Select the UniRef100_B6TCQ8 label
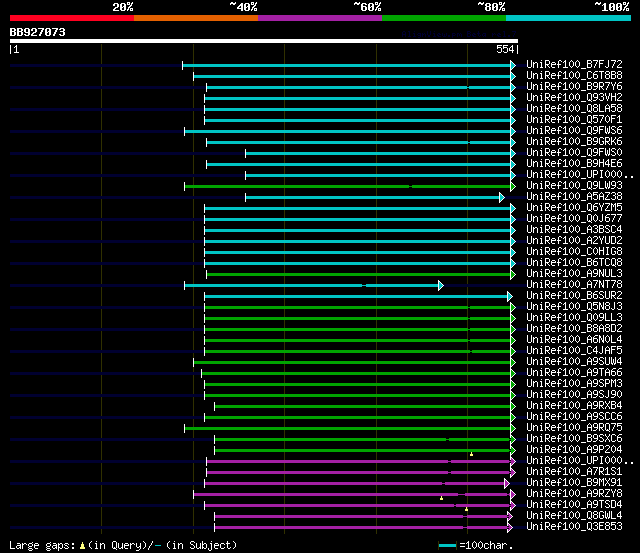The height and width of the screenshot is (553, 640). point(574,263)
